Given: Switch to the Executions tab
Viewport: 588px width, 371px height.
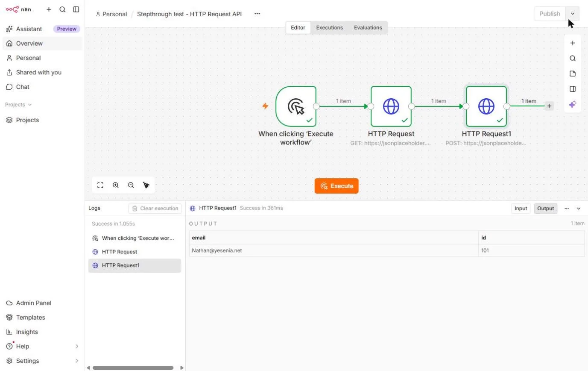Looking at the screenshot, I should pyautogui.click(x=329, y=28).
